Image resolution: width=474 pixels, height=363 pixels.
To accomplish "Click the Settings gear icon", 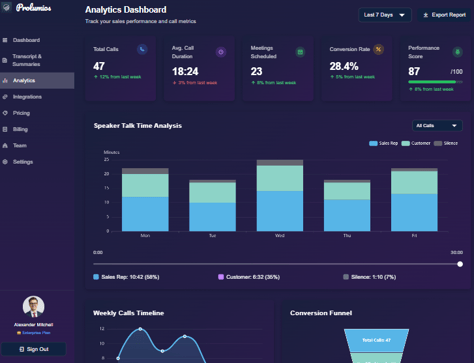I will [x=5, y=162].
